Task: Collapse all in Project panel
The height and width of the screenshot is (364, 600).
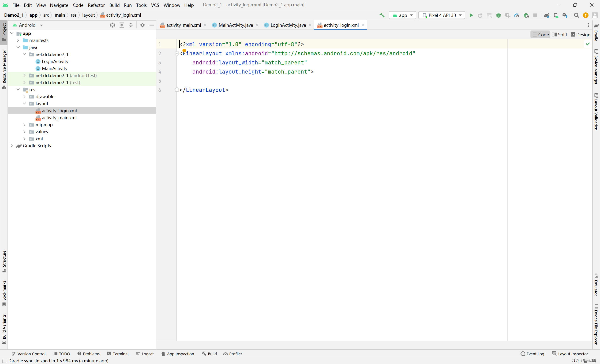Action: 131,25
